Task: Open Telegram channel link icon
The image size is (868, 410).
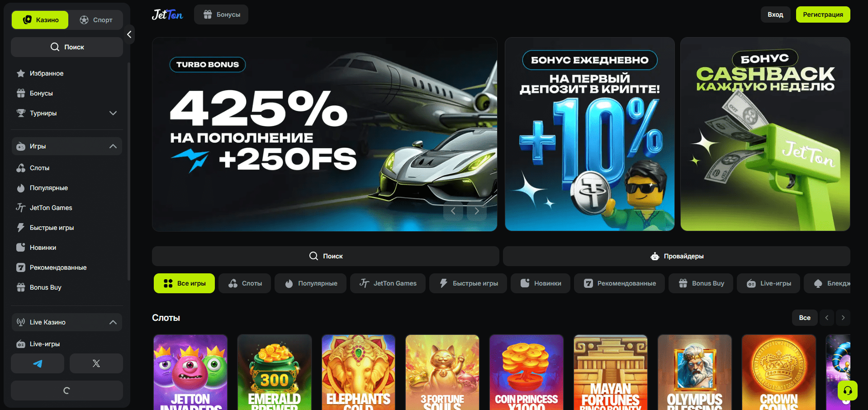Action: point(38,363)
